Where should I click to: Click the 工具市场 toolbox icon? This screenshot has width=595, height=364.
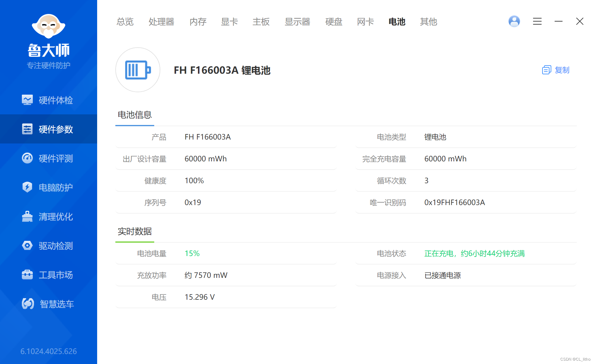27,275
